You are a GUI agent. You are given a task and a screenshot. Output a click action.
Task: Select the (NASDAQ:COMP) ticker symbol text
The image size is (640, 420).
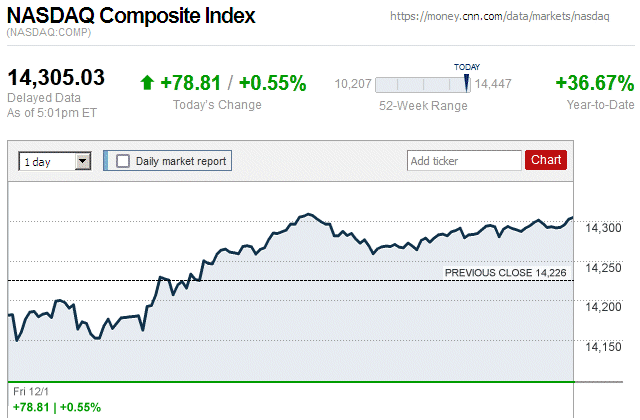coord(48,34)
